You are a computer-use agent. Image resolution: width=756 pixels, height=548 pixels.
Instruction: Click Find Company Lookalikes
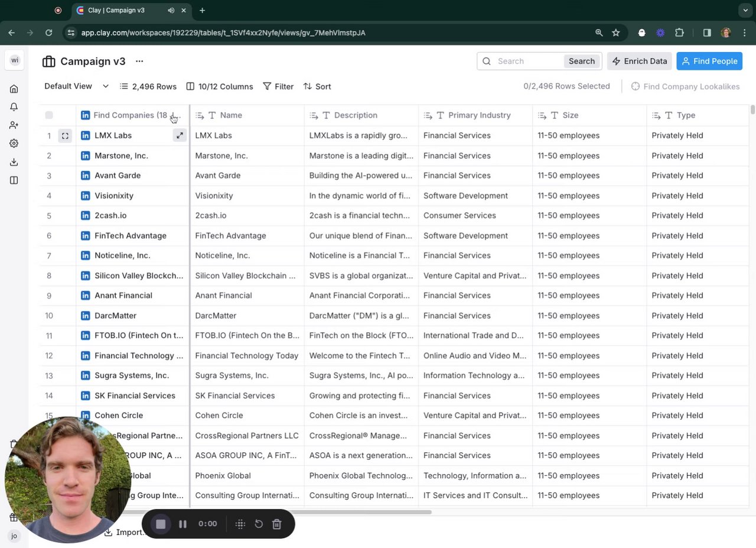685,86
